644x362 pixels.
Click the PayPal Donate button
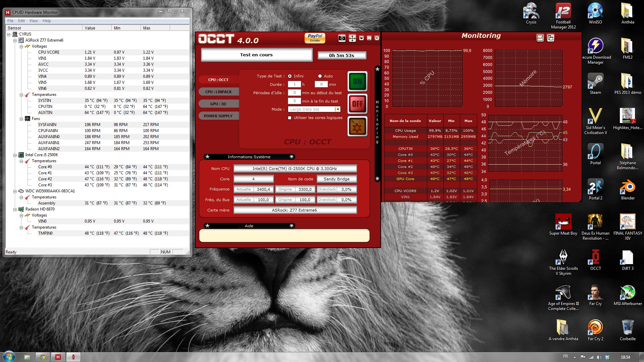[315, 38]
